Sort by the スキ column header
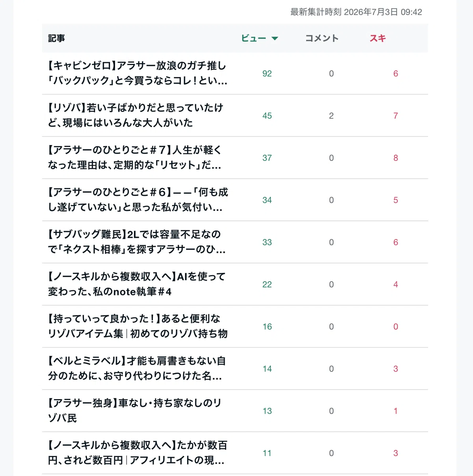 (378, 38)
